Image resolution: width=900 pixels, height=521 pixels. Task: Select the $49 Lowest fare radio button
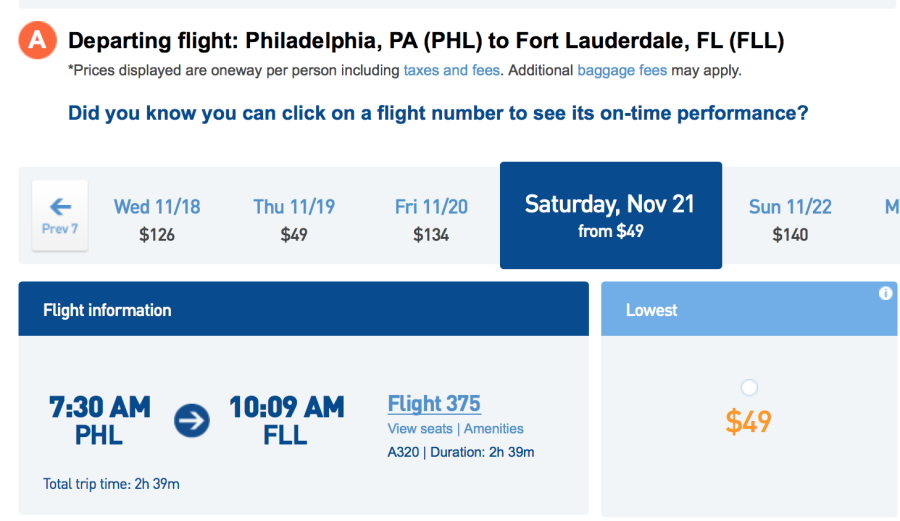click(749, 388)
